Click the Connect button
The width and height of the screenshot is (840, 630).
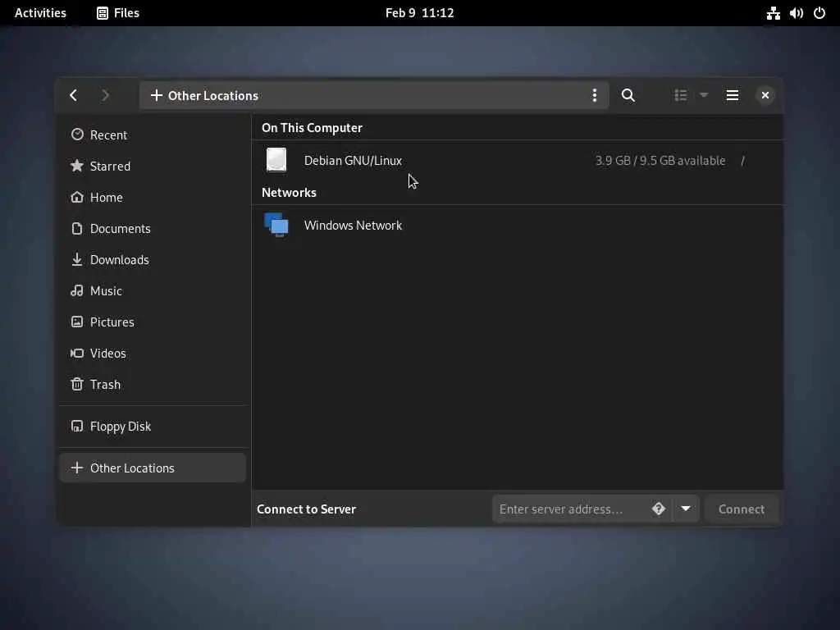(742, 509)
